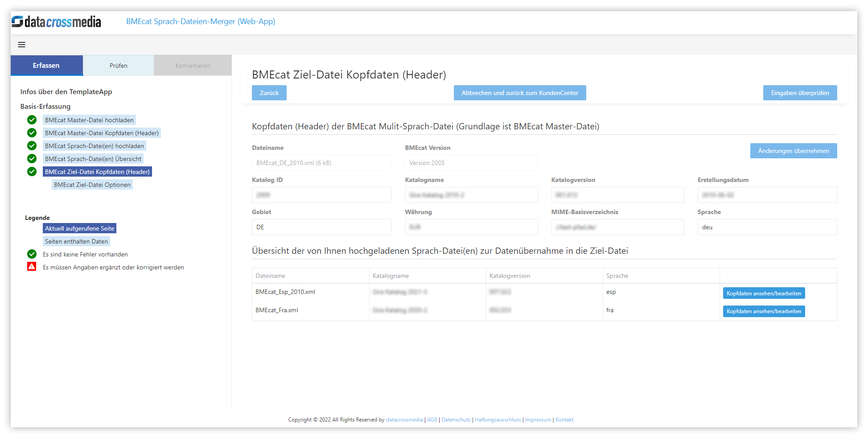
Task: Click the Katalogname input field
Action: point(471,195)
